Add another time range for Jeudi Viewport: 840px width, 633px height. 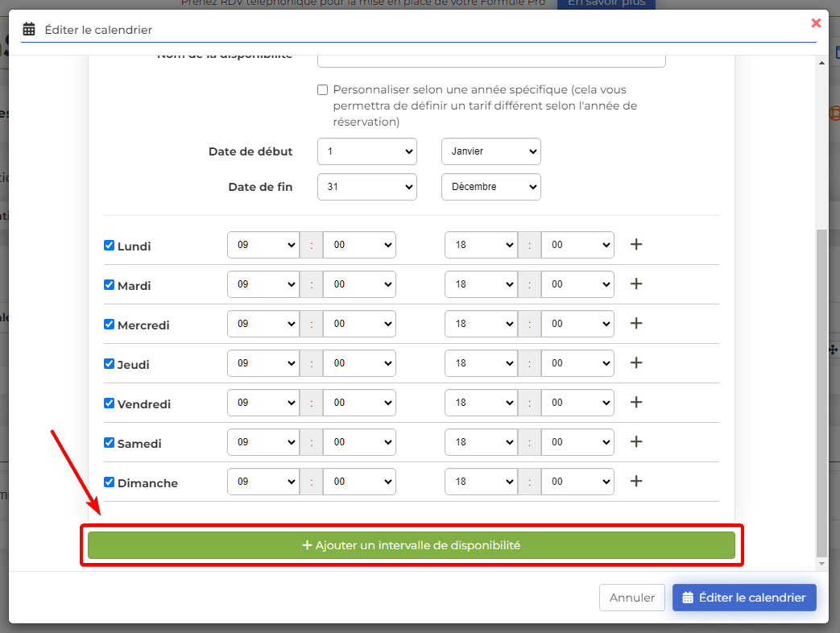pos(635,362)
